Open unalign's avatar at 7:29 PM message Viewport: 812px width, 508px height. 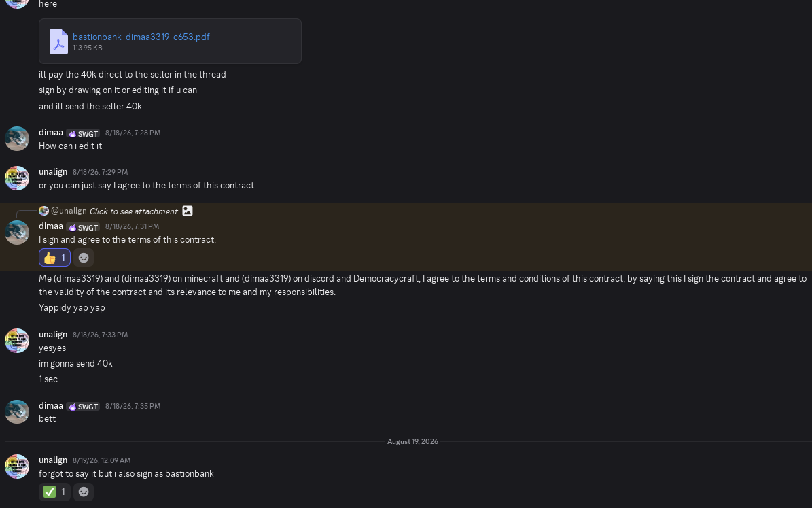pos(17,178)
